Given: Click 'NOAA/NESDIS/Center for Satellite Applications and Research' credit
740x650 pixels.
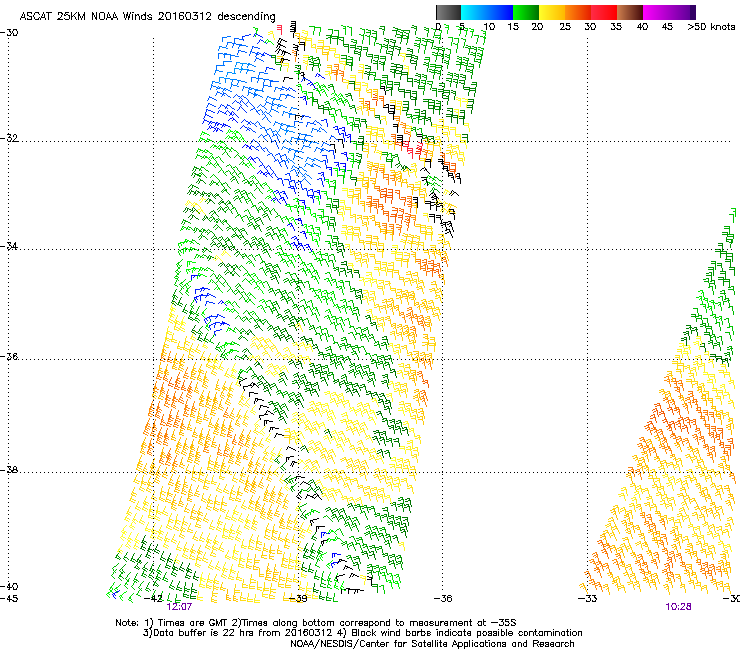Looking at the screenshot, I should coord(432,644).
